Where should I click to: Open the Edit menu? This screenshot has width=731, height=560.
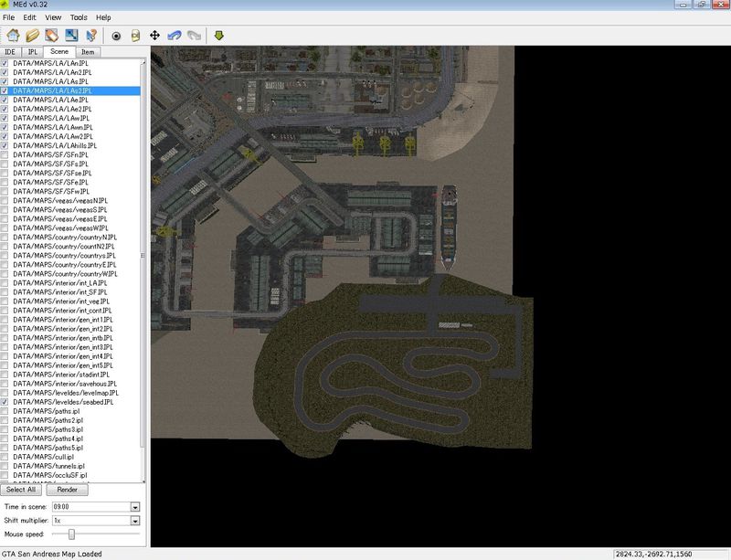pos(29,17)
